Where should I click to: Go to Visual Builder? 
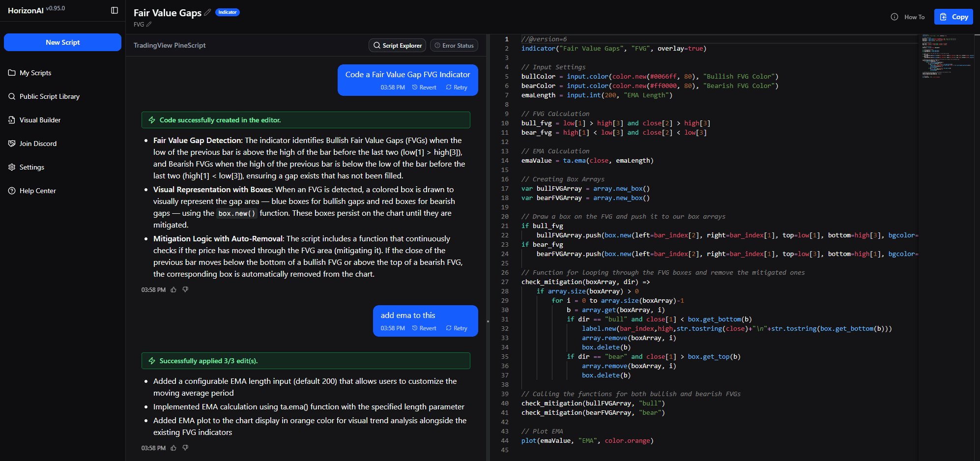pyautogui.click(x=40, y=120)
